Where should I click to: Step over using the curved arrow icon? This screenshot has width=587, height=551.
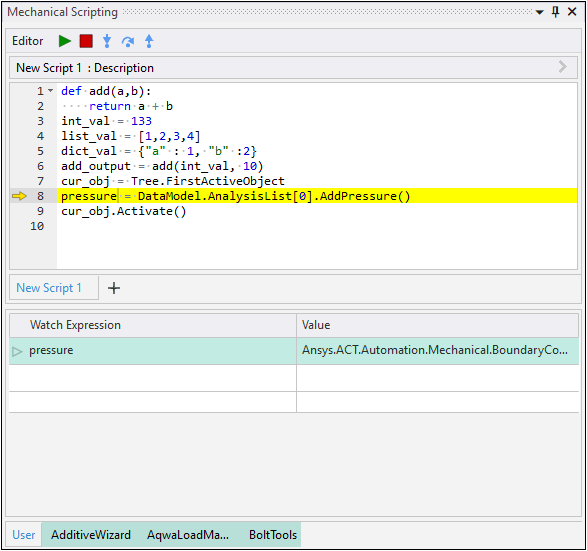128,41
